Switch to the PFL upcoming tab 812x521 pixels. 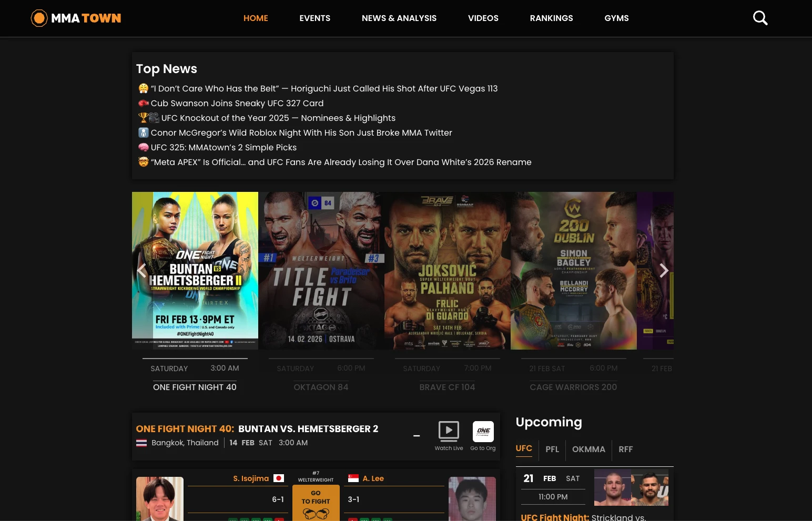(552, 449)
